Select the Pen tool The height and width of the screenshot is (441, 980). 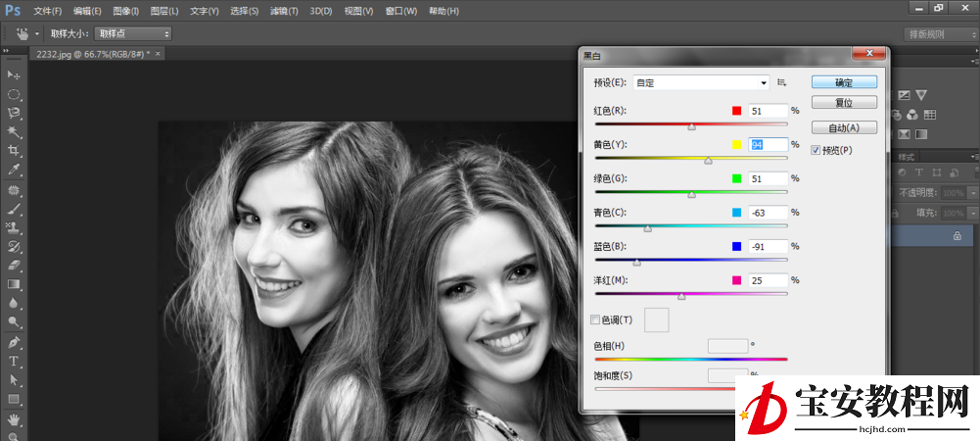[x=14, y=342]
